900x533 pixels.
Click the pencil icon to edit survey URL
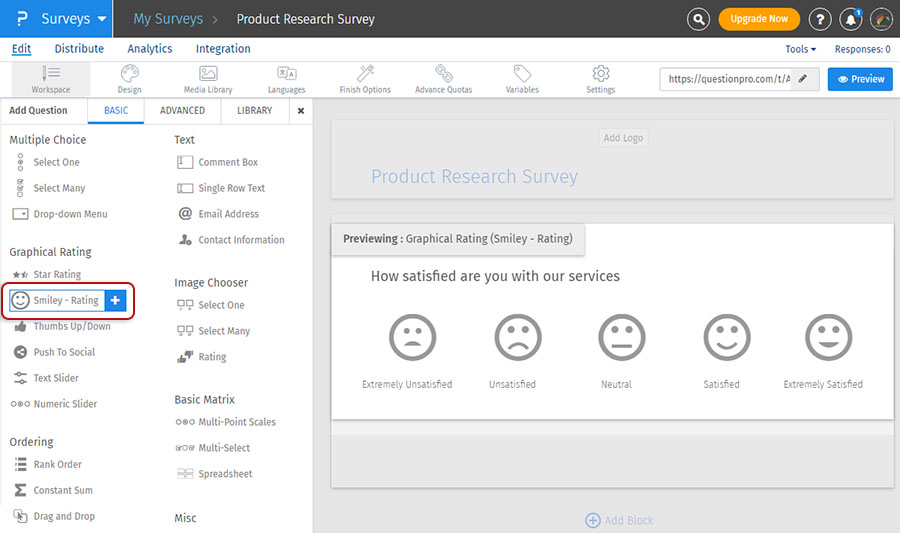click(x=803, y=79)
